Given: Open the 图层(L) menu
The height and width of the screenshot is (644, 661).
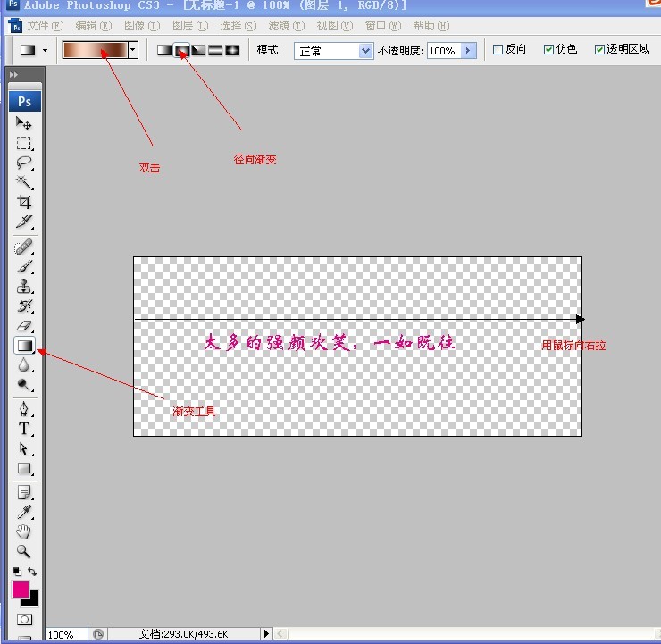Looking at the screenshot, I should pyautogui.click(x=190, y=26).
